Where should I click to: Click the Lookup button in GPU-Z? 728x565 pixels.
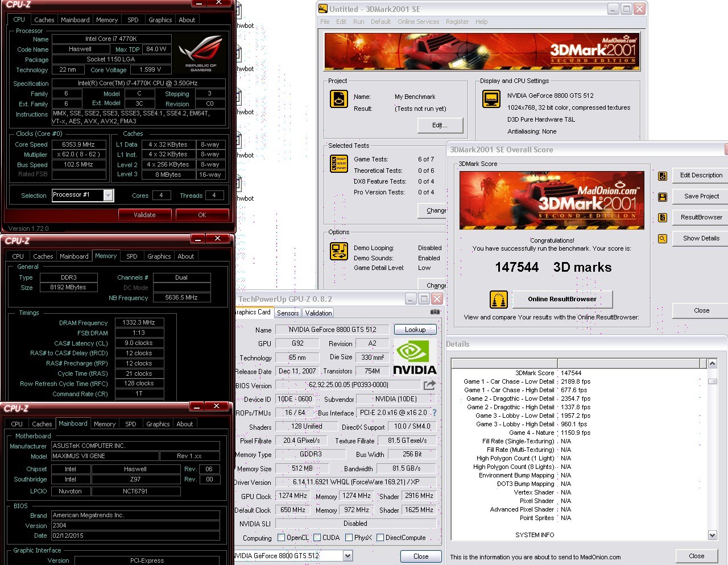[415, 330]
